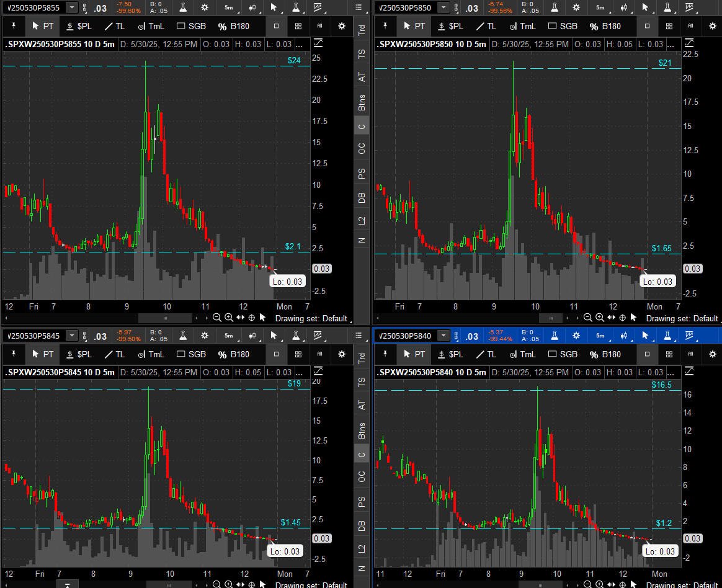
Task: Select $PL price level tool in P5855 chart
Action: point(79,26)
